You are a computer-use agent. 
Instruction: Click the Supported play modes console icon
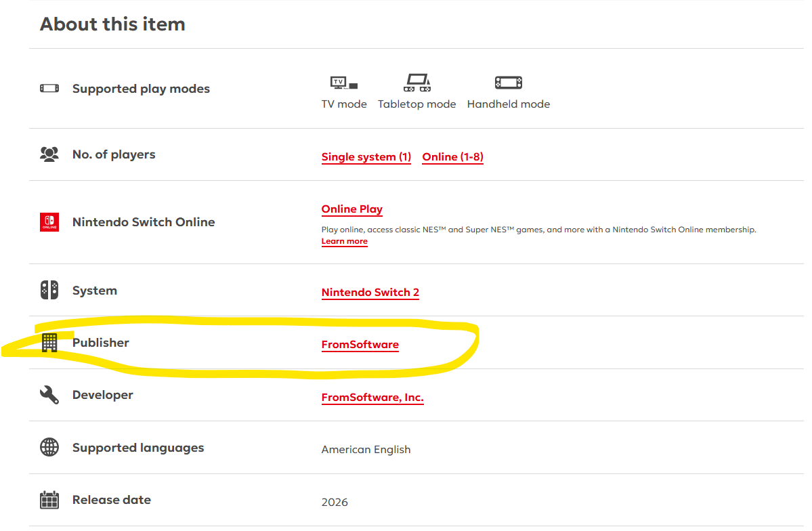click(x=49, y=89)
